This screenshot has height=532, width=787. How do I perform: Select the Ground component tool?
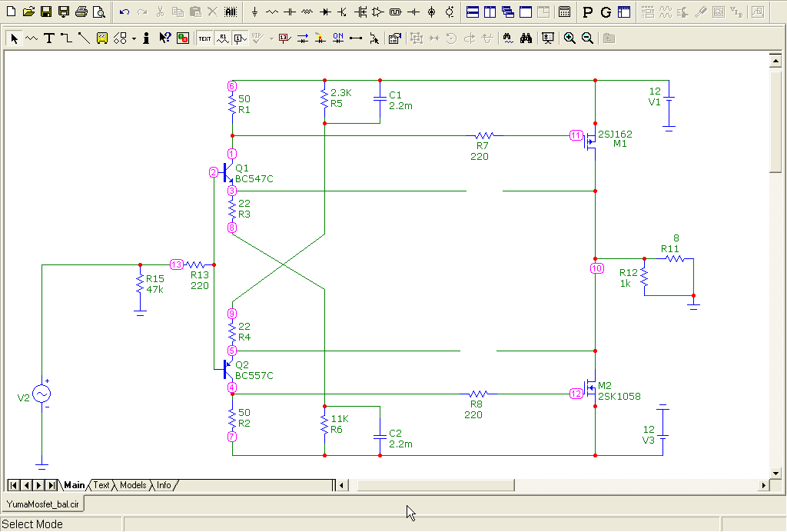pyautogui.click(x=254, y=12)
